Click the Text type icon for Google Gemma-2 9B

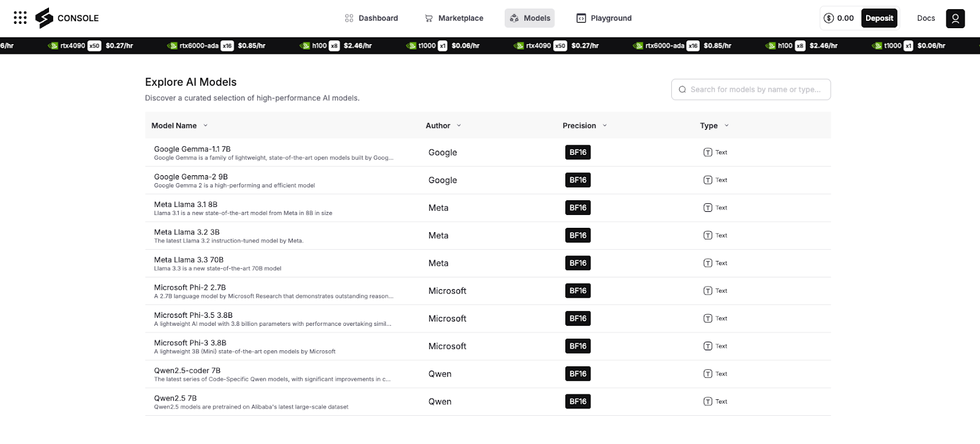pyautogui.click(x=708, y=180)
